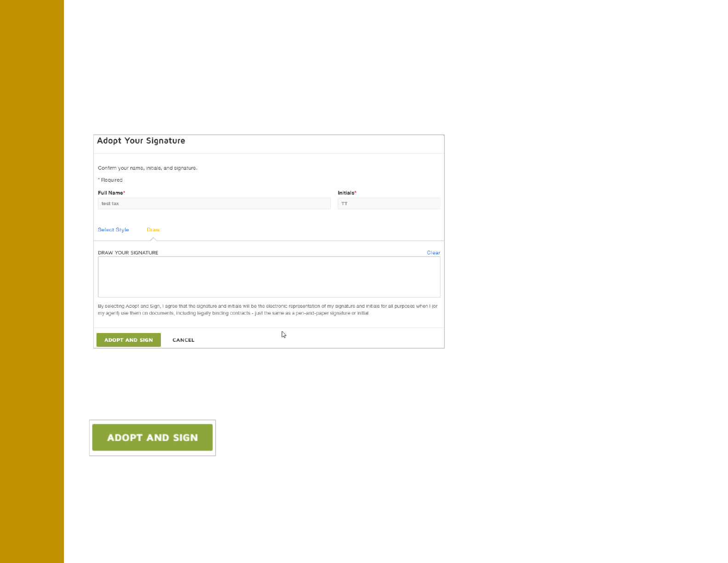Click the Clear link above signature box

[433, 253]
